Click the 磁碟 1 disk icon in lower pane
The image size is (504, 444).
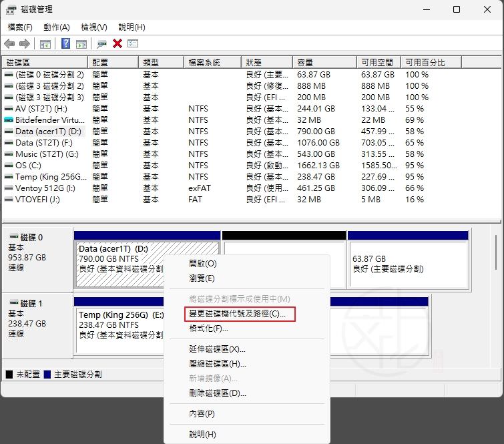point(14,303)
